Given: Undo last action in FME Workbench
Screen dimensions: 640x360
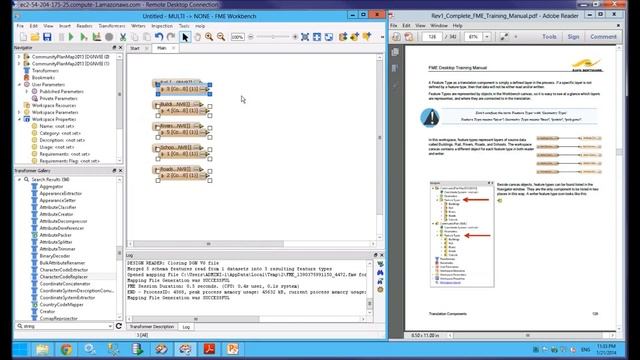Looking at the screenshot, I should click(x=159, y=37).
